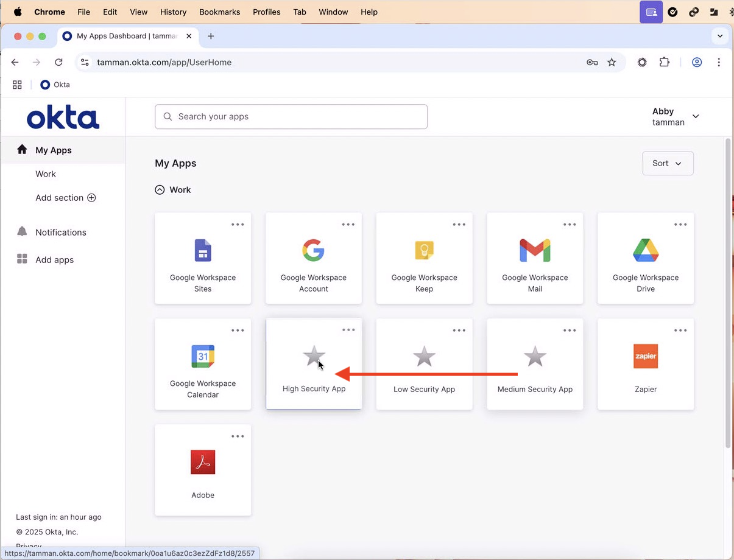Open options menu for Google Workspace Account
The image size is (734, 560).
348,225
